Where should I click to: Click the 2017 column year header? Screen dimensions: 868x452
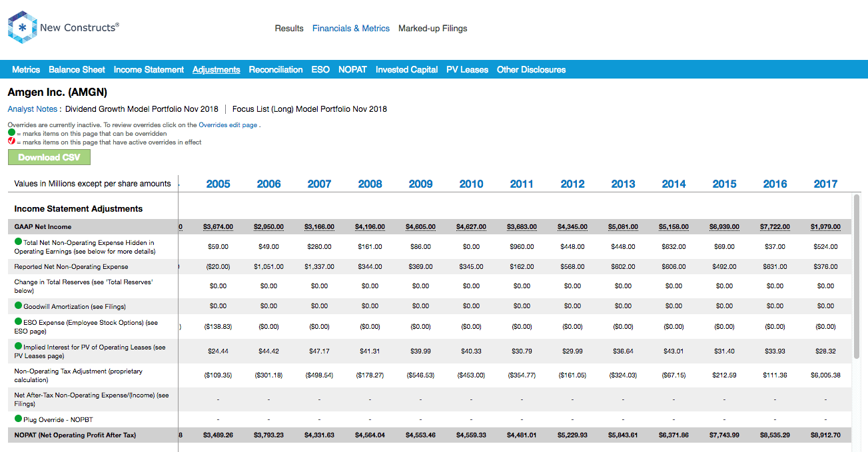click(x=826, y=184)
